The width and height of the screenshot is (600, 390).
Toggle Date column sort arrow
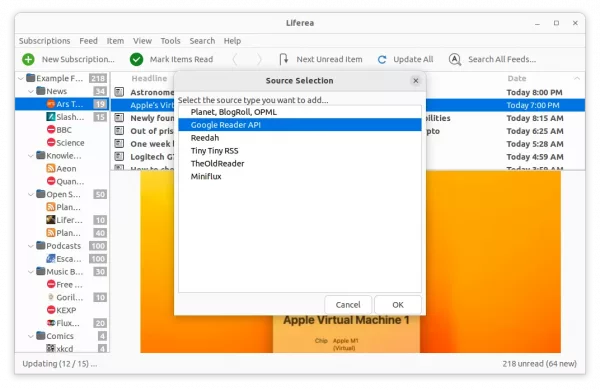pyautogui.click(x=577, y=78)
